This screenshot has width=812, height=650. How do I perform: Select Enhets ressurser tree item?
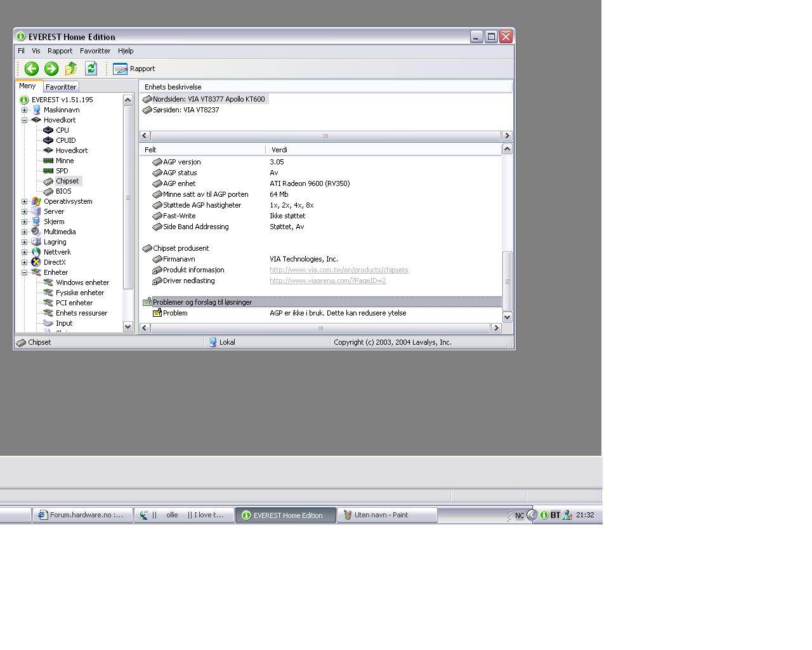pyautogui.click(x=81, y=313)
